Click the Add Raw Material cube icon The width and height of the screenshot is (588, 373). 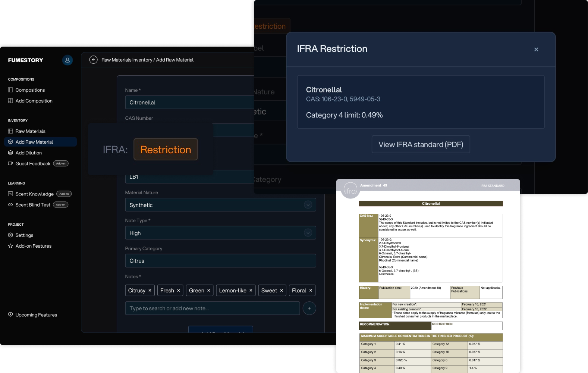click(10, 142)
